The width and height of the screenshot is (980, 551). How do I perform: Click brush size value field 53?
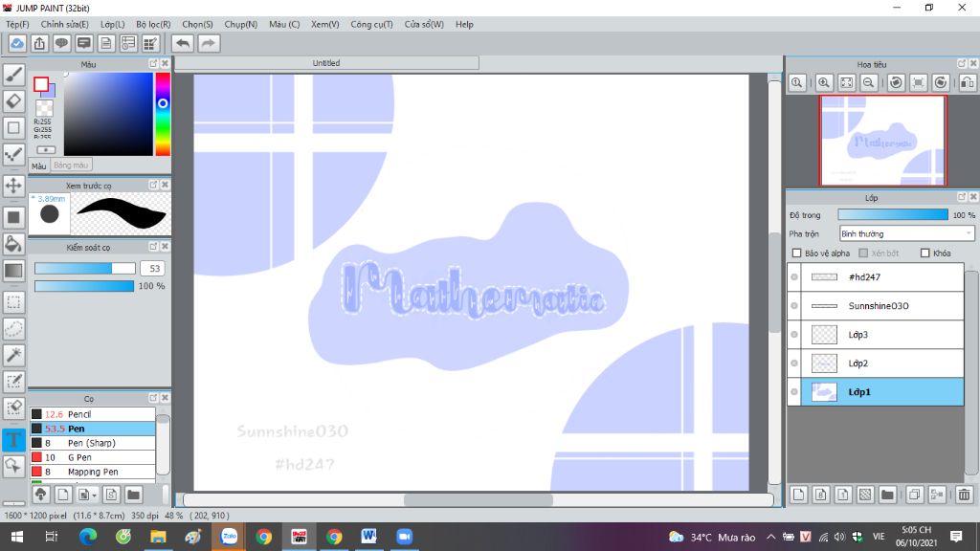click(x=153, y=268)
